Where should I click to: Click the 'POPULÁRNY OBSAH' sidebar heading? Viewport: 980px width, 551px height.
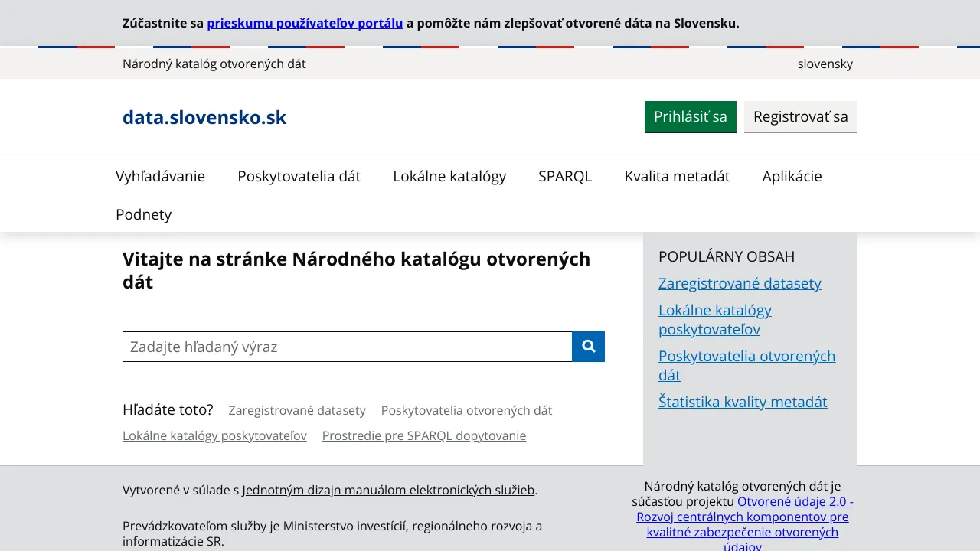[727, 256]
